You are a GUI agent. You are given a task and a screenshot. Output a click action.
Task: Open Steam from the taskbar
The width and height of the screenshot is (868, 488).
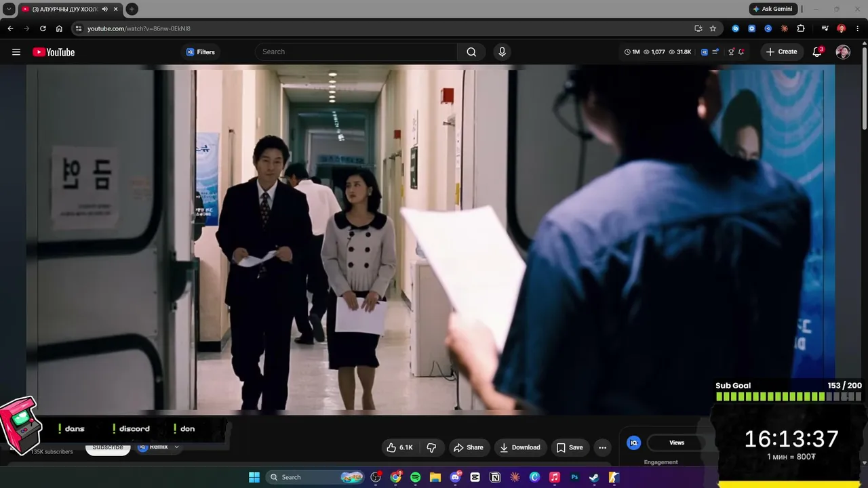[x=594, y=477]
